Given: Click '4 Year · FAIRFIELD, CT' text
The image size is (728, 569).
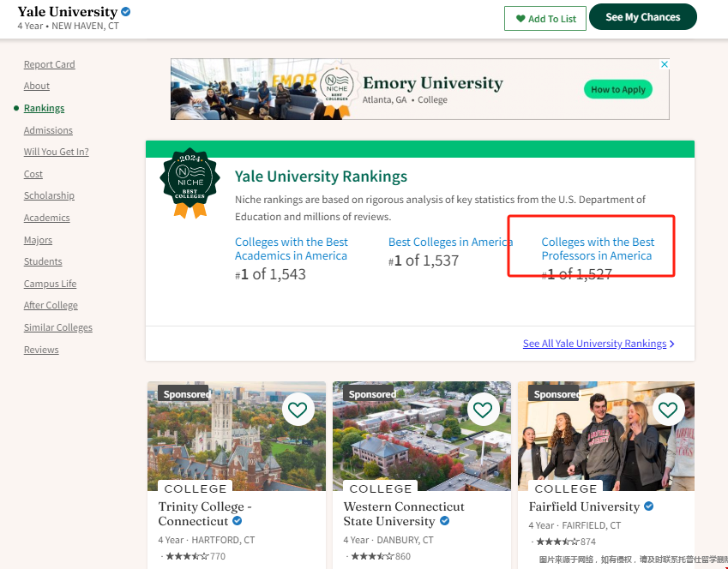Looking at the screenshot, I should (x=575, y=526).
